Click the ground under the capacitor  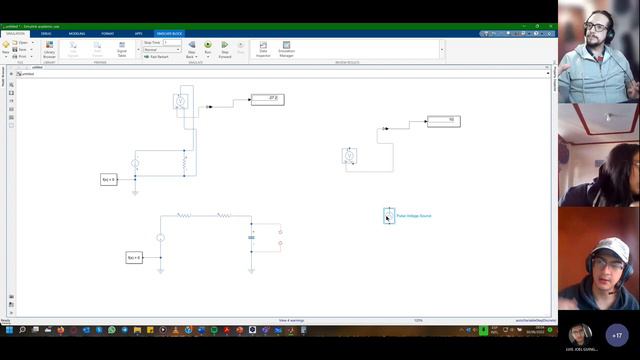[x=251, y=271]
